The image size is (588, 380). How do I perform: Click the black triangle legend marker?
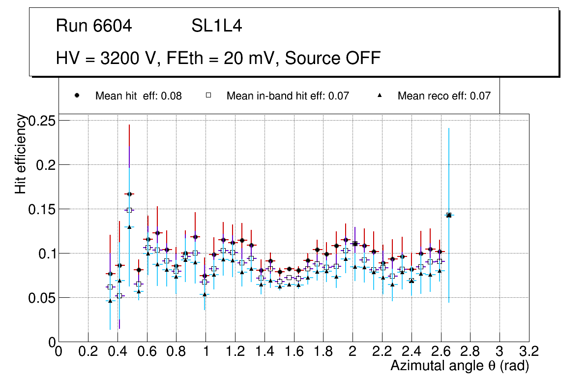[379, 95]
